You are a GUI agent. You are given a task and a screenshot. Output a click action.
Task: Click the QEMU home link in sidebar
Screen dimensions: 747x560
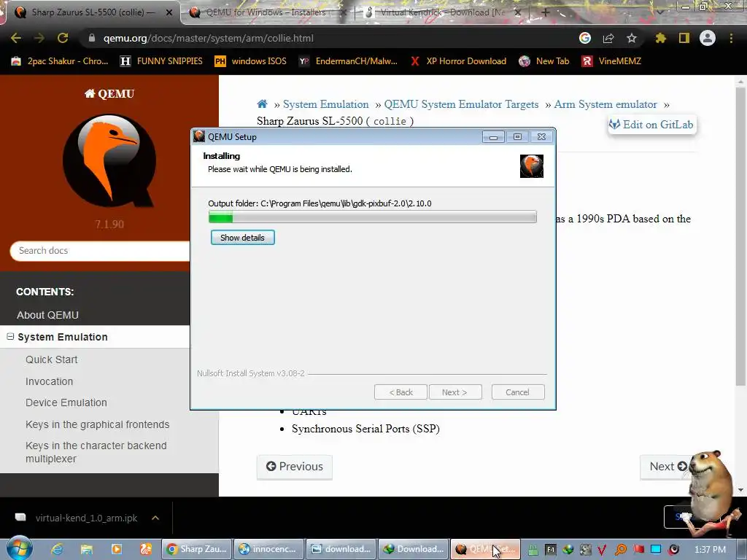(109, 94)
